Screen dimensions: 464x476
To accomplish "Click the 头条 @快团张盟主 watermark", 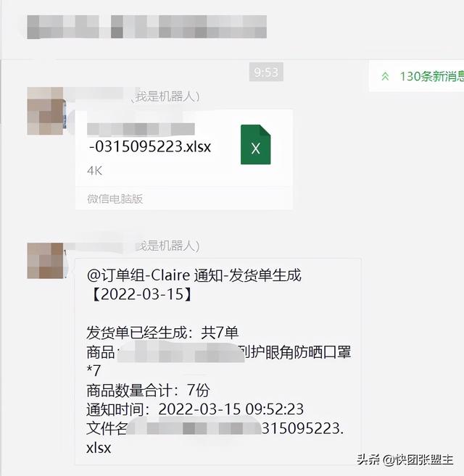I will (x=405, y=459).
